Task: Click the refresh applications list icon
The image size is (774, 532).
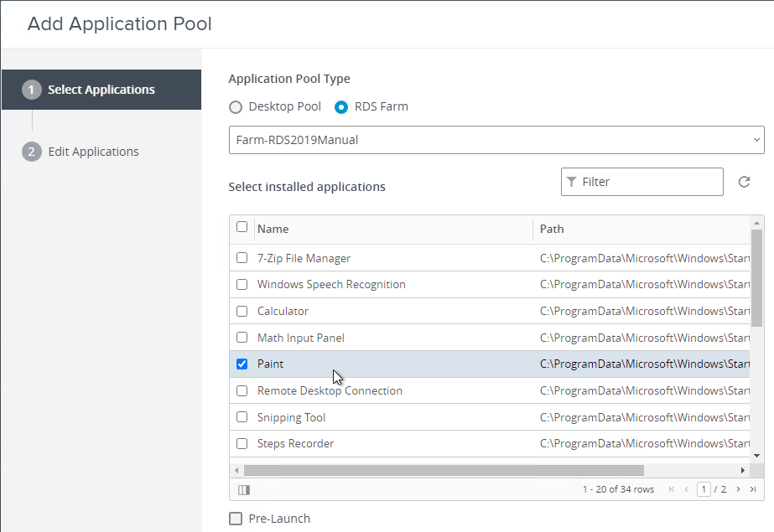Action: (x=744, y=182)
